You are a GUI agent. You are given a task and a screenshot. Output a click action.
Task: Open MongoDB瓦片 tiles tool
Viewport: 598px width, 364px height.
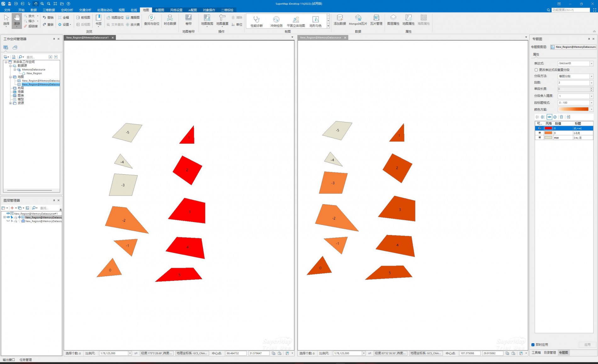coord(358,20)
